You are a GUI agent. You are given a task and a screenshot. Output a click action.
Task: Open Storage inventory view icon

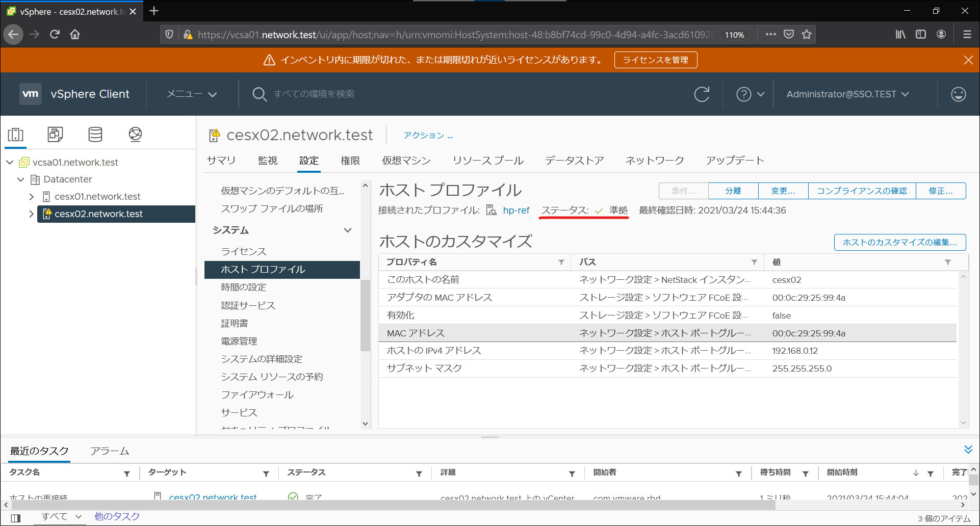95,135
